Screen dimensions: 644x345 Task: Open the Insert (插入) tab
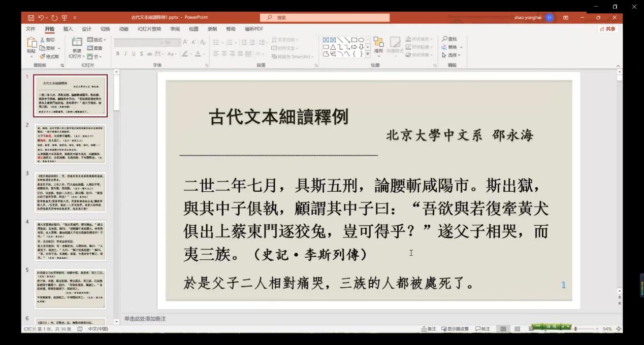[x=68, y=29]
